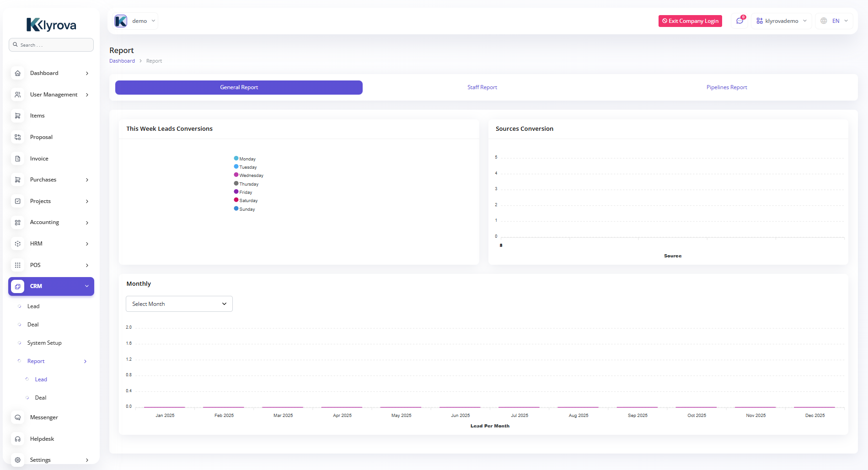The width and height of the screenshot is (868, 470).
Task: Click the Exit Company Login button
Action: point(690,21)
